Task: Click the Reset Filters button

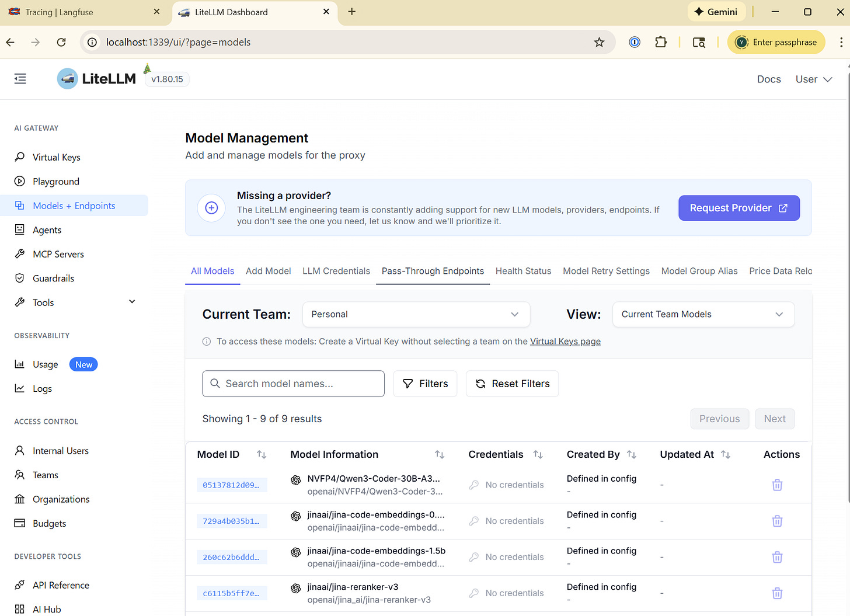Action: [x=512, y=384]
